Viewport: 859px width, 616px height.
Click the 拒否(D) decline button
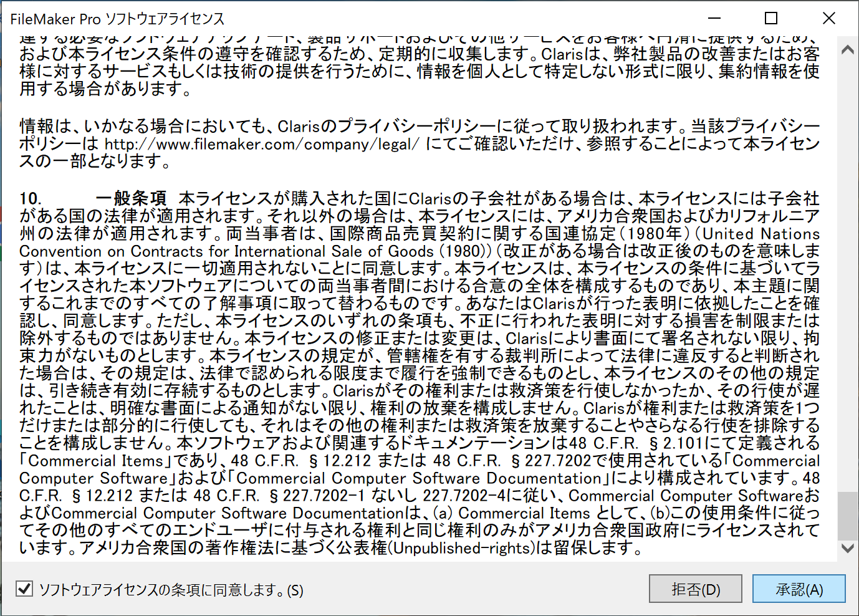[696, 589]
